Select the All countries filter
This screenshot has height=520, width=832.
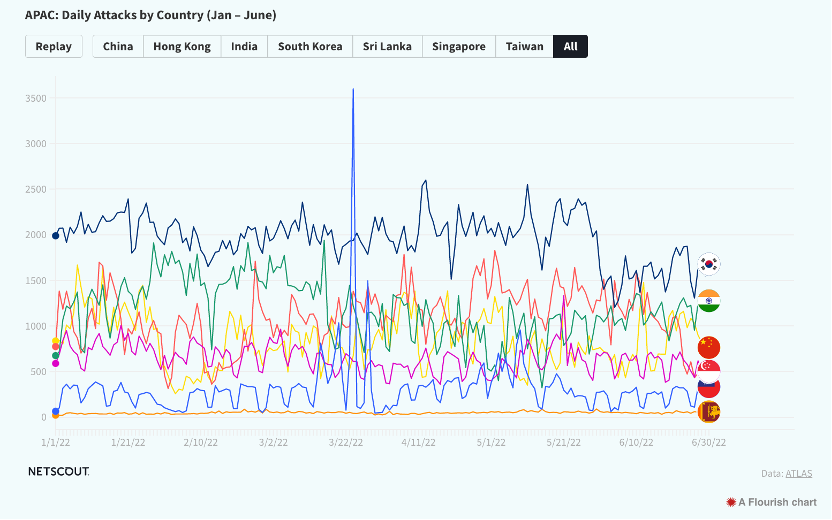pos(570,47)
